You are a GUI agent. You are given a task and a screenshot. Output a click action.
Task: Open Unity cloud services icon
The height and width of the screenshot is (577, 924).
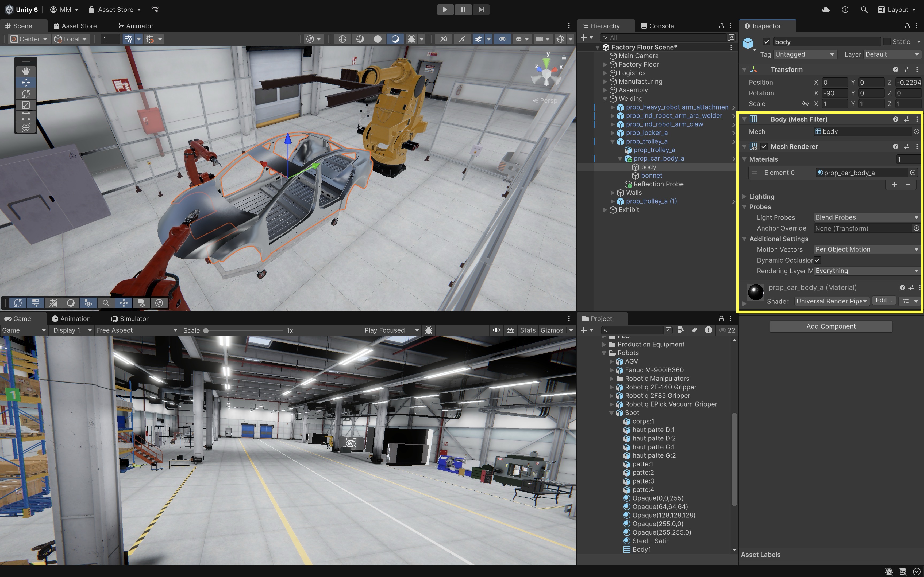(826, 10)
